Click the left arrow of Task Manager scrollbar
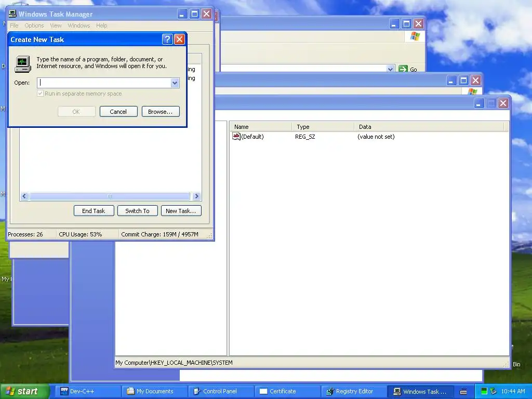 [x=24, y=196]
